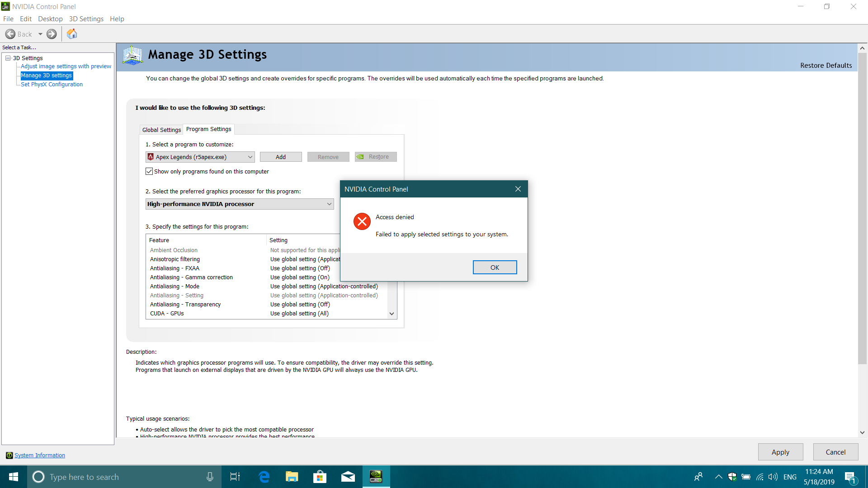Click the System Information icon
This screenshot has height=488, width=868.
9,455
